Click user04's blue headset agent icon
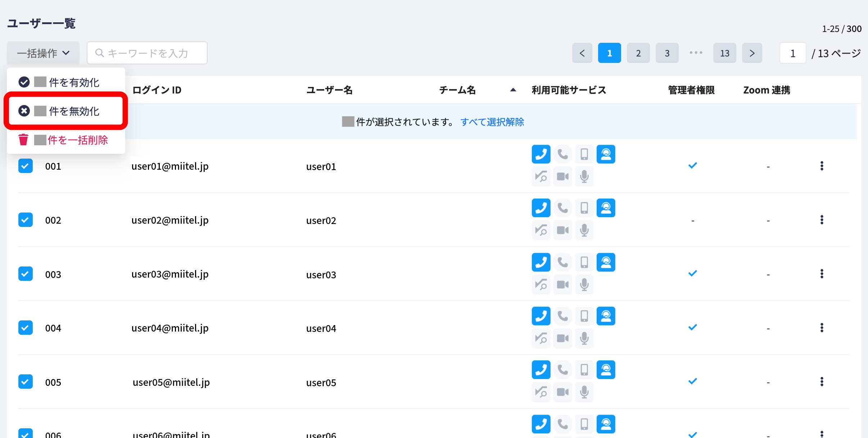Viewport: 868px width, 438px height. coord(606,316)
